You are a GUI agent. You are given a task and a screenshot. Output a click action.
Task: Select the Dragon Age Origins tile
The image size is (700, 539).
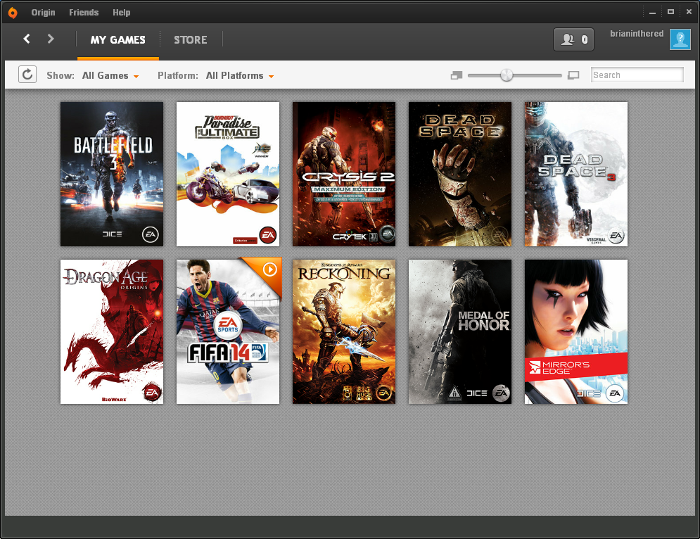pos(112,332)
